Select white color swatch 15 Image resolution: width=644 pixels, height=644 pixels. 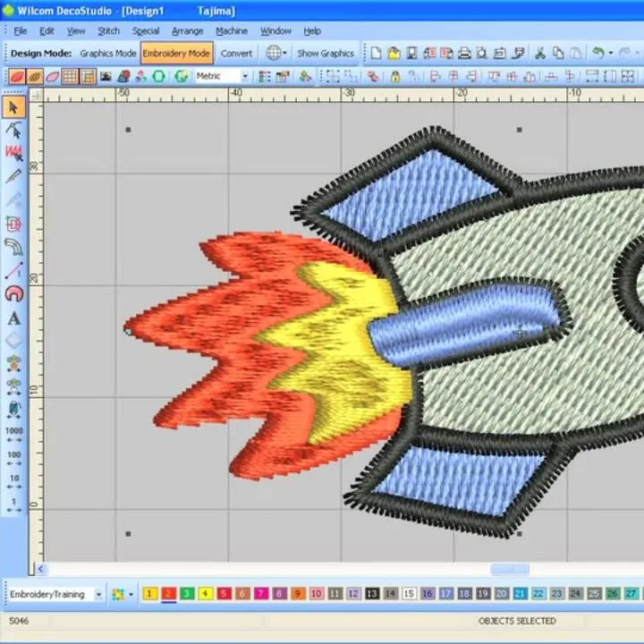(409, 594)
